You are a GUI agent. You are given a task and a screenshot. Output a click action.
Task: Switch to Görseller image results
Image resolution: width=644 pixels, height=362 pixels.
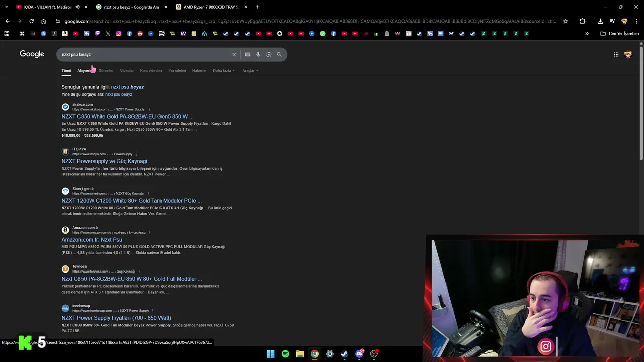pos(106,71)
